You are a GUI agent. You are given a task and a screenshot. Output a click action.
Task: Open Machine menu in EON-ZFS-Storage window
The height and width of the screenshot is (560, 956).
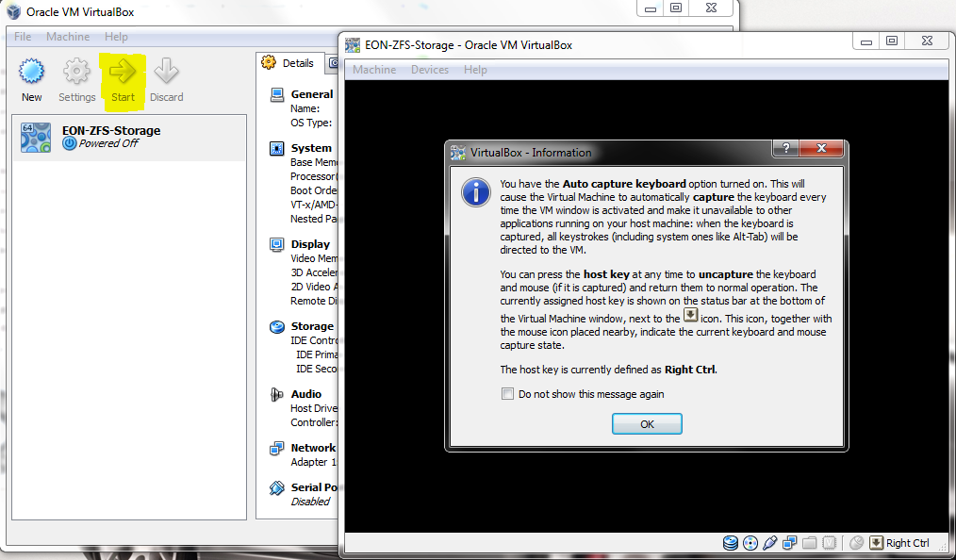[374, 70]
